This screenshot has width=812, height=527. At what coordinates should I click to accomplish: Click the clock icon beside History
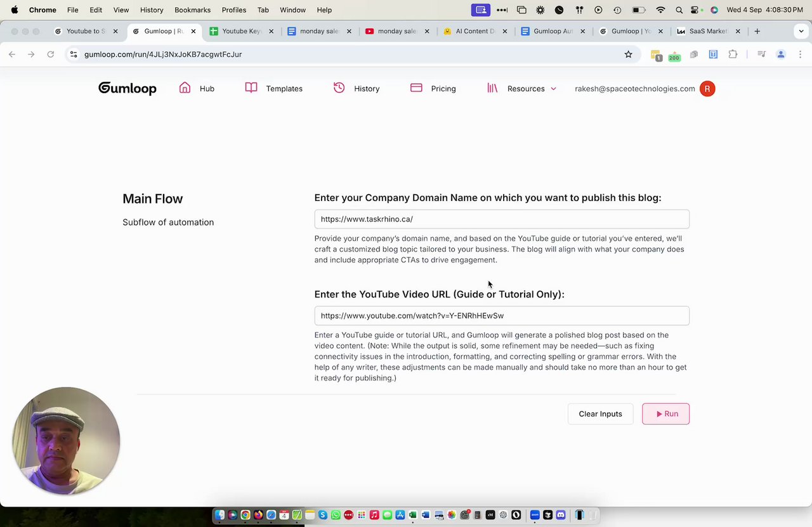tap(339, 88)
